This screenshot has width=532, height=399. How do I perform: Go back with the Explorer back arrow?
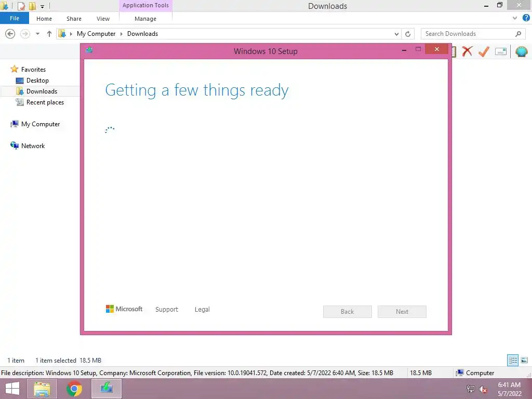[x=10, y=34]
